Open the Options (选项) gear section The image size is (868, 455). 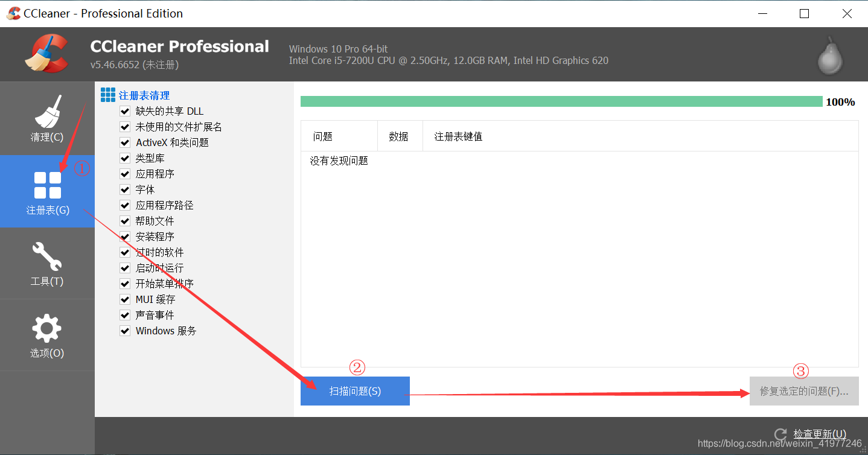(47, 335)
